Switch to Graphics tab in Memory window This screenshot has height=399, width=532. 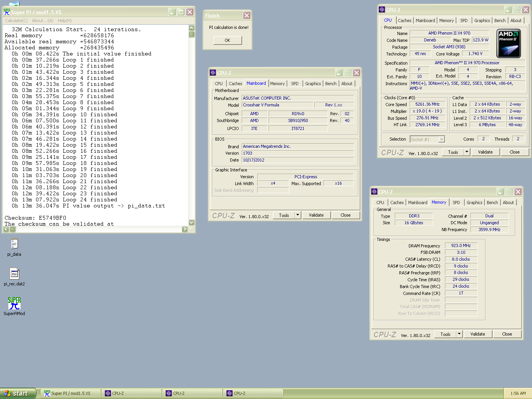tap(475, 203)
